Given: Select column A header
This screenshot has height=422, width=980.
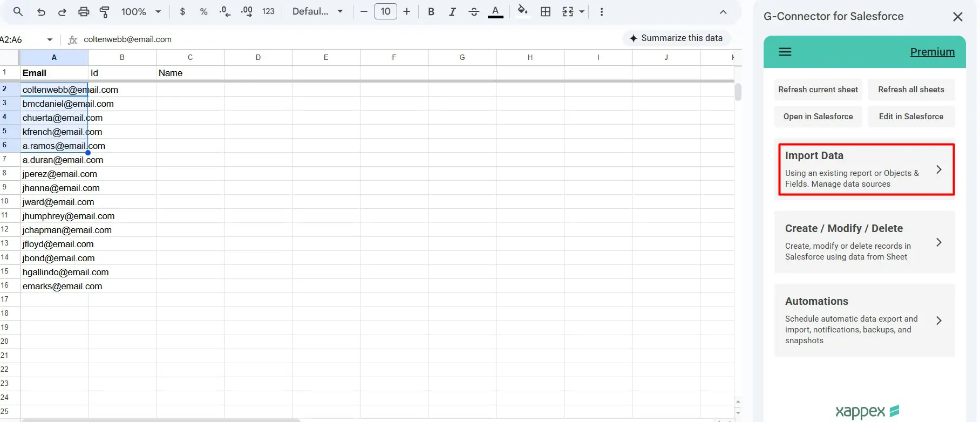Looking at the screenshot, I should pyautogui.click(x=54, y=57).
